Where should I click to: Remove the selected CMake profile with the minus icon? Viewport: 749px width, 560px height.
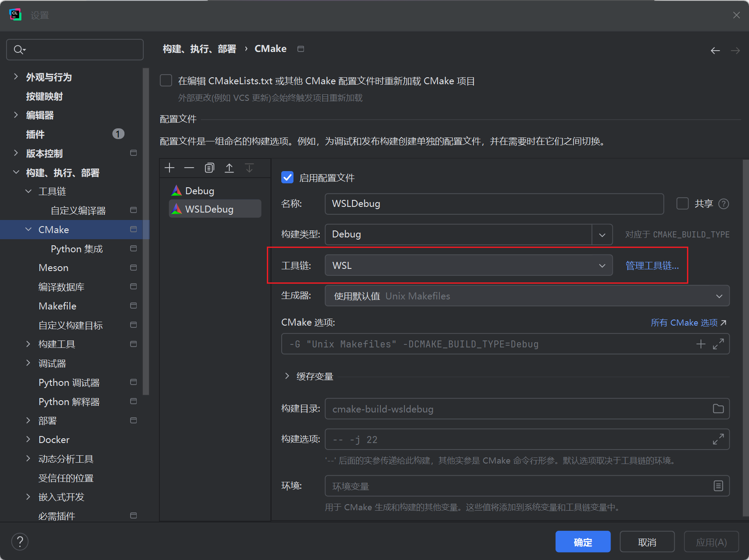point(189,168)
